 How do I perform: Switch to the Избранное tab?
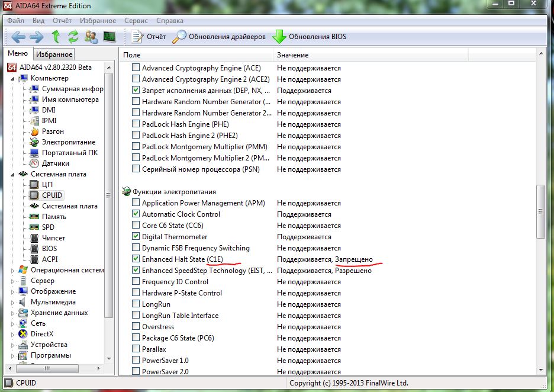54,54
